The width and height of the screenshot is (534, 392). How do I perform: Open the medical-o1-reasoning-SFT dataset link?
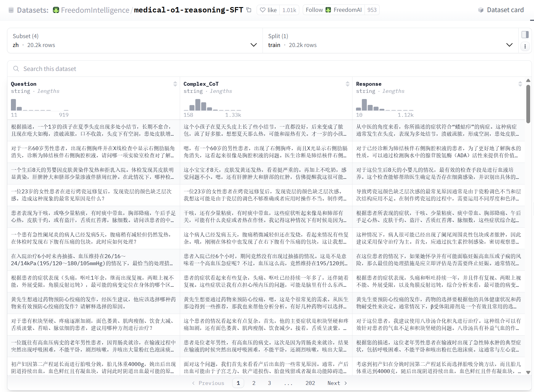188,10
